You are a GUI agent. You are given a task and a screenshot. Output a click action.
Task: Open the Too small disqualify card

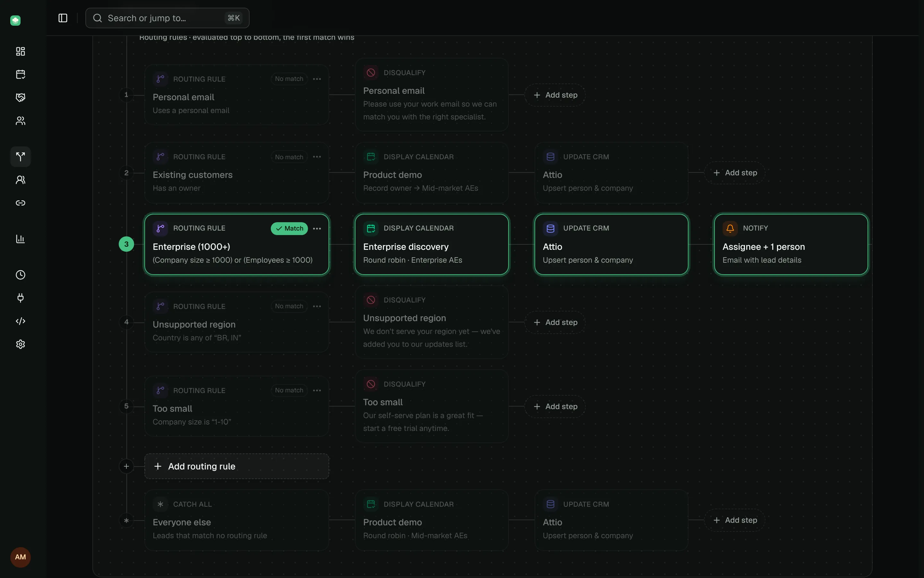coord(432,406)
